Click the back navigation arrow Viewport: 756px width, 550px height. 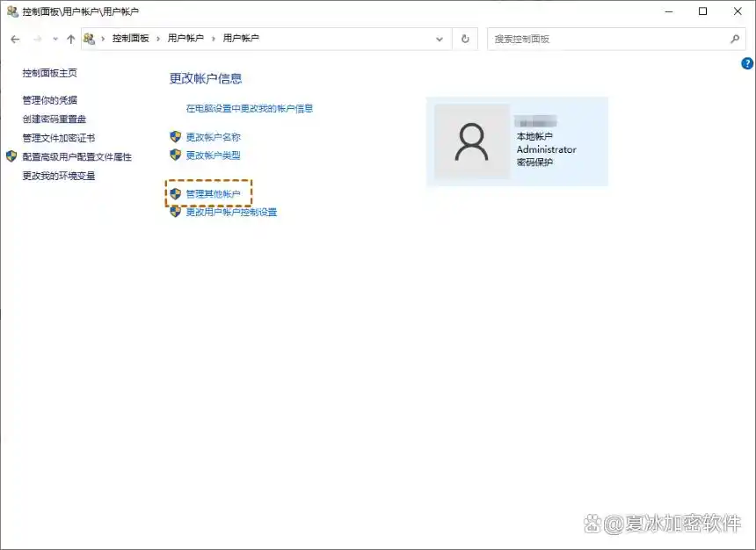[x=15, y=39]
